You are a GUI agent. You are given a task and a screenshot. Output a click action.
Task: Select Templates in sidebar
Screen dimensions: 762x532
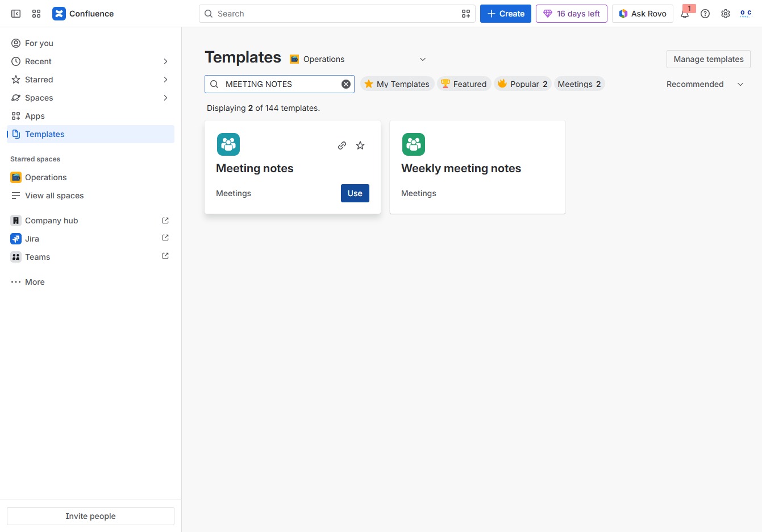tap(90, 134)
